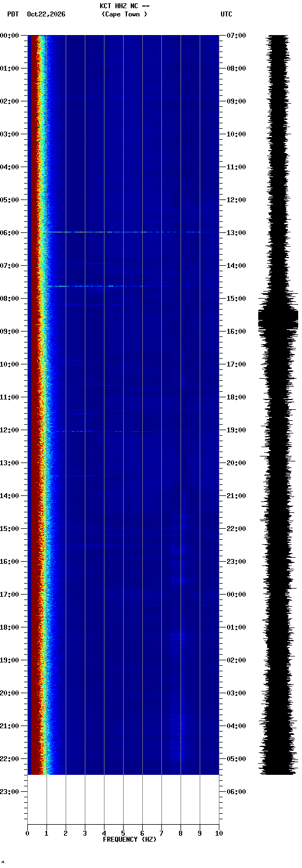The width and height of the screenshot is (302, 868).
Task: Click the PDT time label '21:00'
Action: pos(9,726)
